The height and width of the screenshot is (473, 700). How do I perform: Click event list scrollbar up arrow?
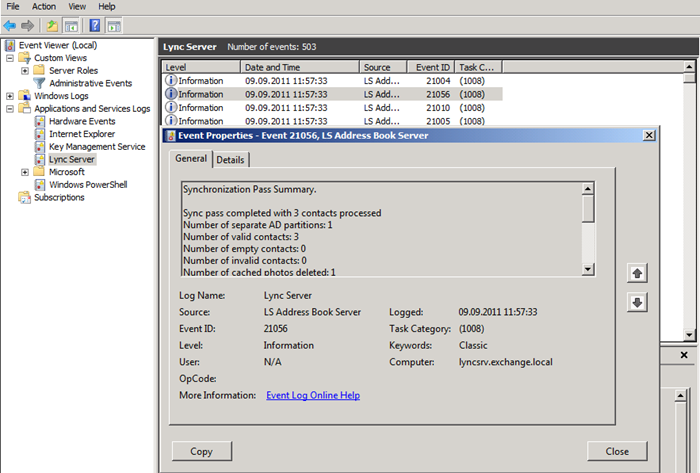click(689, 67)
